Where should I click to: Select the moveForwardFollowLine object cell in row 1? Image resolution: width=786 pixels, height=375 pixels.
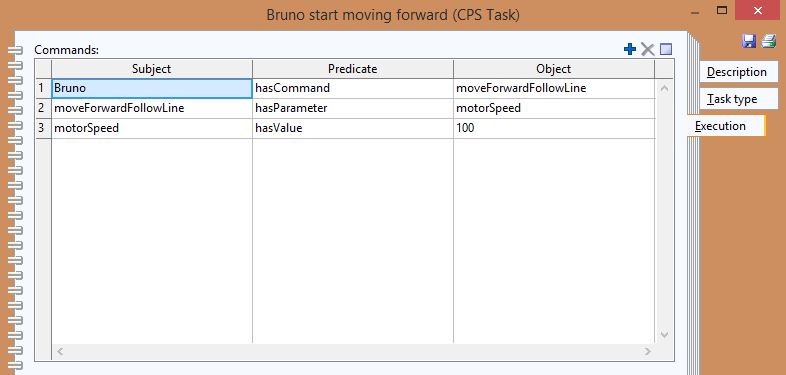tap(554, 88)
